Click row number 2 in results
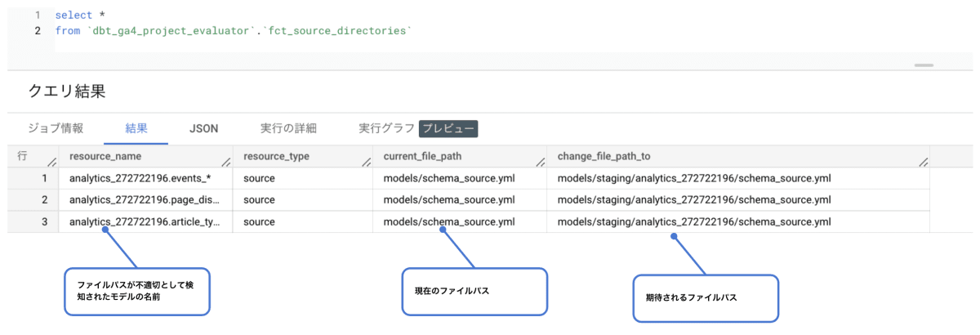This screenshot has width=980, height=335. (x=44, y=199)
